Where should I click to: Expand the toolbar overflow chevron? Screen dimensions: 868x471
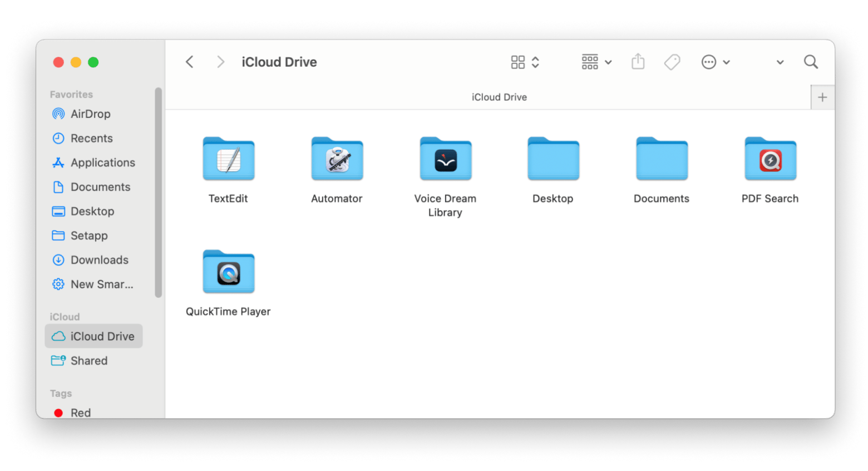point(780,62)
